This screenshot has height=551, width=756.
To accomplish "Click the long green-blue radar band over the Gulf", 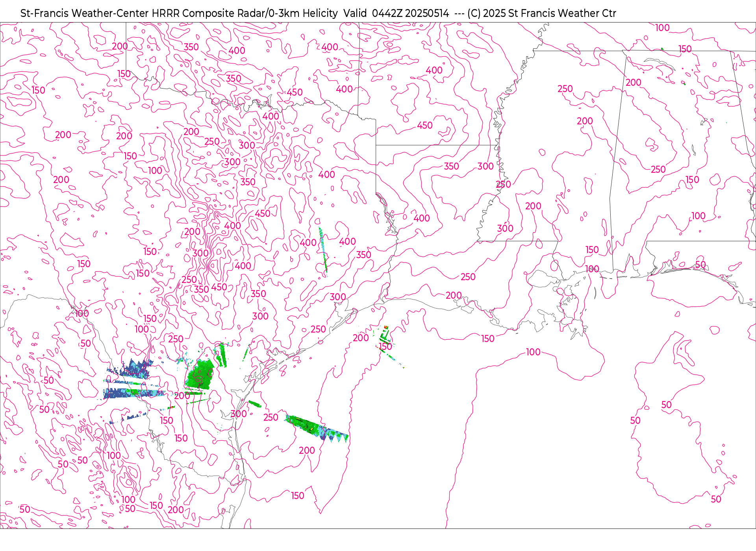I will point(317,429).
